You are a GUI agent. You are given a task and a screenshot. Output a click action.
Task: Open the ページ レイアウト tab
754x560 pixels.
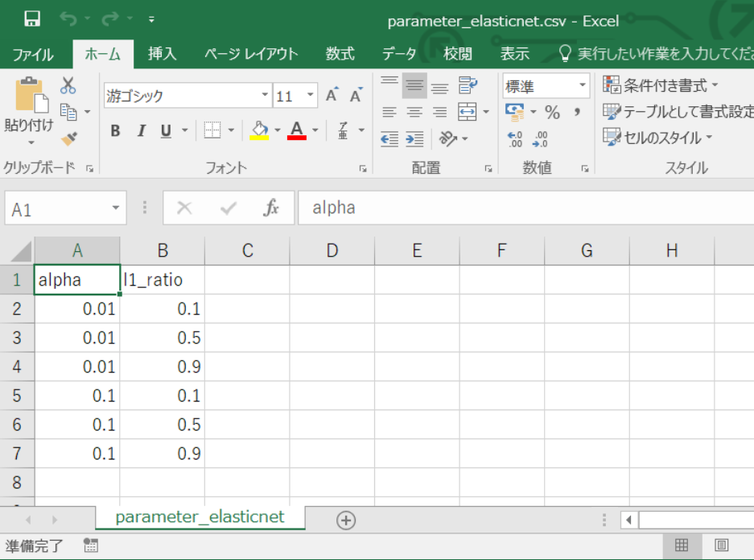(x=251, y=53)
